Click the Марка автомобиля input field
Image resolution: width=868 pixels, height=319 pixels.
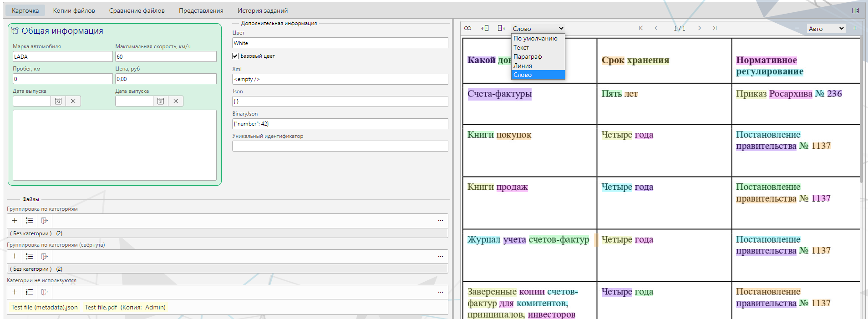pyautogui.click(x=62, y=56)
